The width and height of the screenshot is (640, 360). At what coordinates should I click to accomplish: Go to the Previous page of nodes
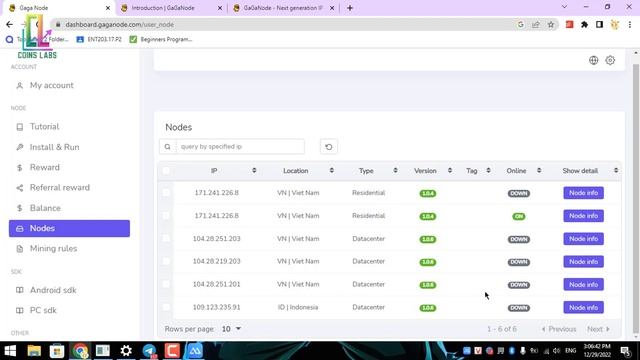pos(558,329)
